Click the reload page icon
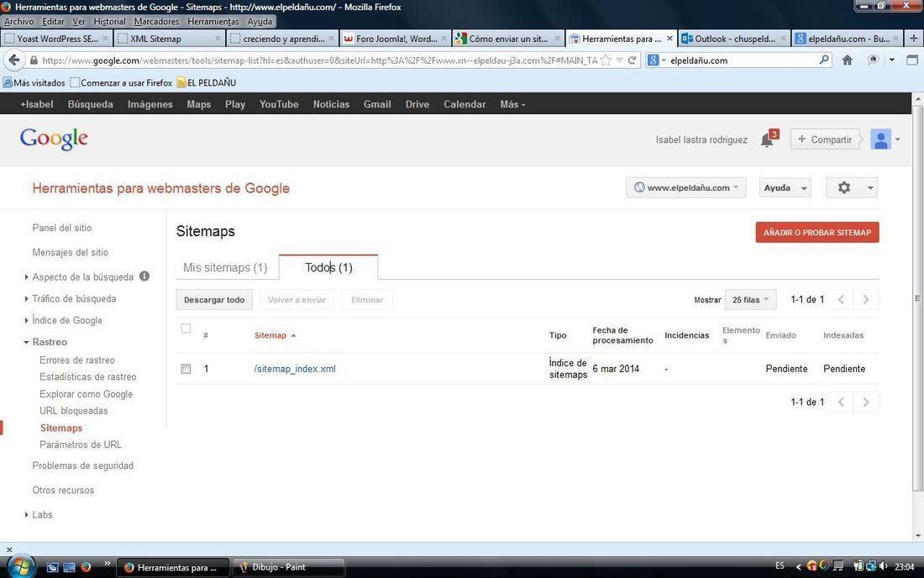 [633, 60]
